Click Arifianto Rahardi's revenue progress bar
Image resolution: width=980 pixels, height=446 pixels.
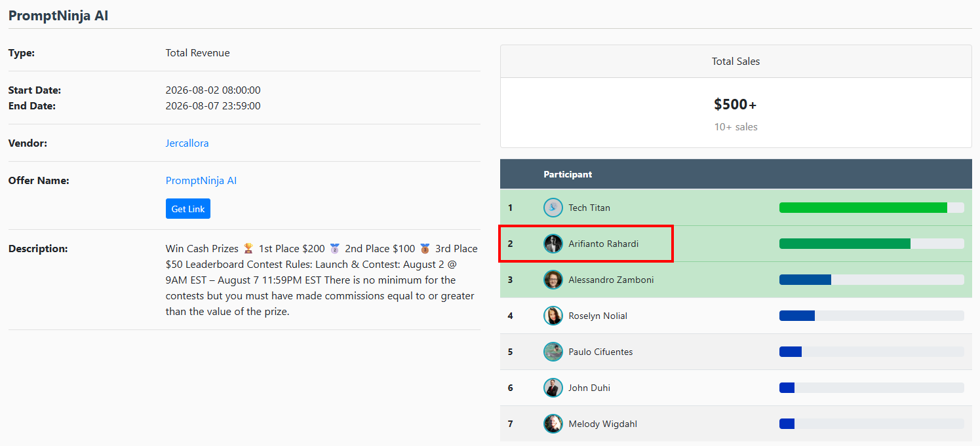click(871, 244)
